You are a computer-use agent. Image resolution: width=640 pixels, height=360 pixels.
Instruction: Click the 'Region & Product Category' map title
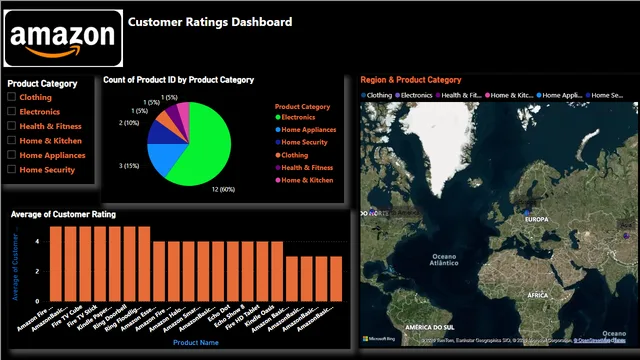pos(411,80)
